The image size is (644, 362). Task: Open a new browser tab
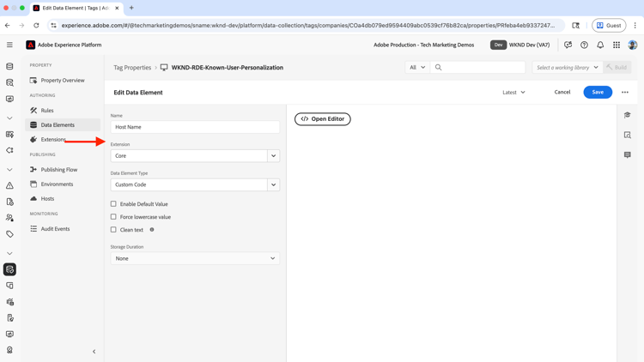(x=131, y=8)
